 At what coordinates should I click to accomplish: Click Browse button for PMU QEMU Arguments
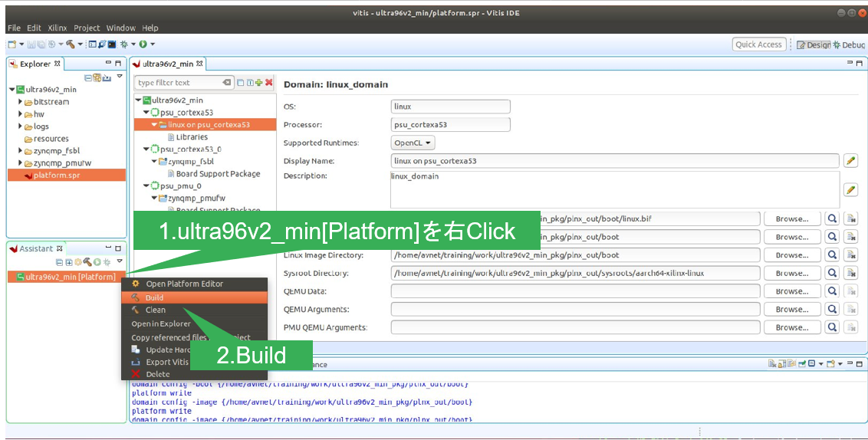pos(791,327)
